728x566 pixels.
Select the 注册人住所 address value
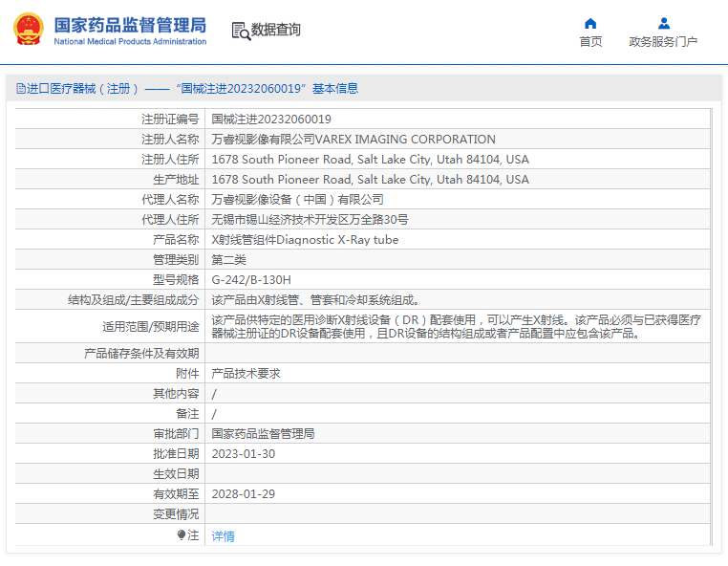coord(371,160)
